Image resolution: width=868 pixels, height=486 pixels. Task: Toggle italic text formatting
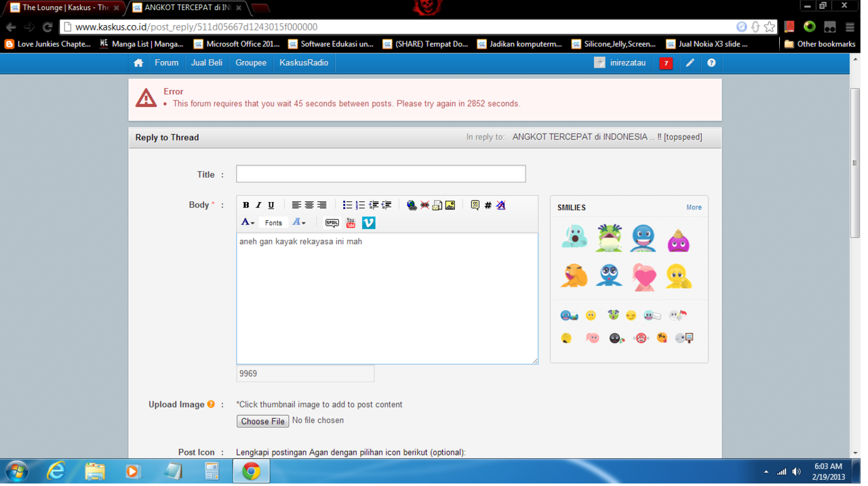[x=258, y=205]
